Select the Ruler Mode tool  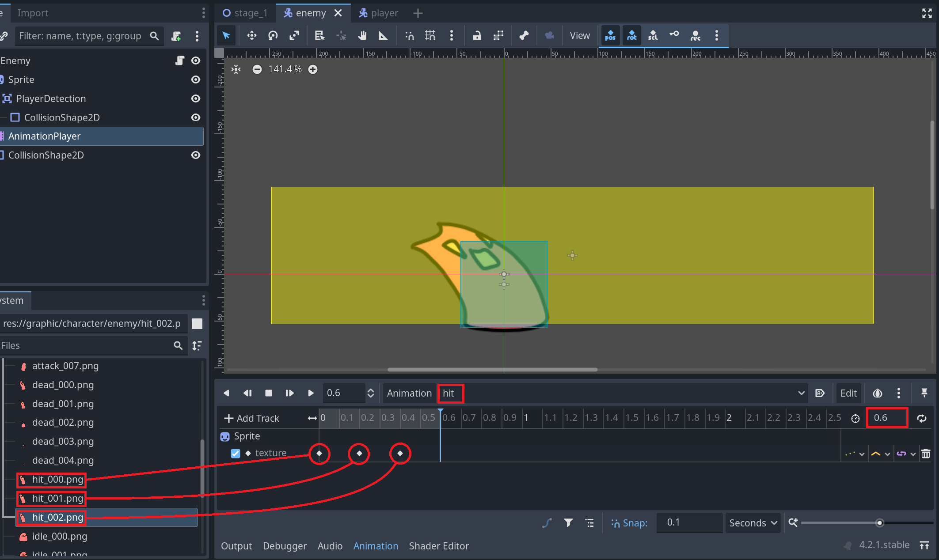click(x=383, y=36)
